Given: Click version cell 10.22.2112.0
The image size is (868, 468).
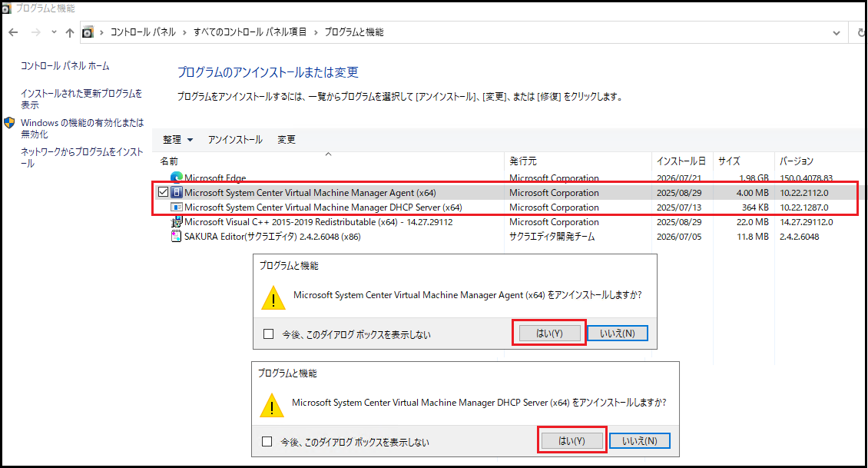Looking at the screenshot, I should [803, 193].
